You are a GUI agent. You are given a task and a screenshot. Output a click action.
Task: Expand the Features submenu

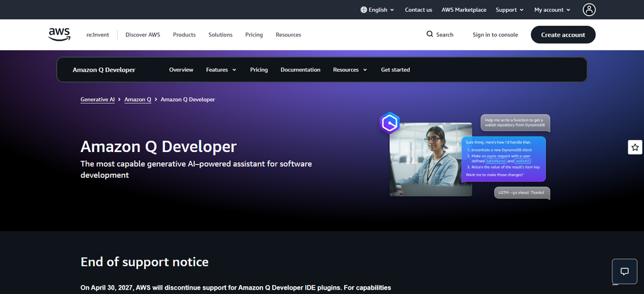(221, 70)
